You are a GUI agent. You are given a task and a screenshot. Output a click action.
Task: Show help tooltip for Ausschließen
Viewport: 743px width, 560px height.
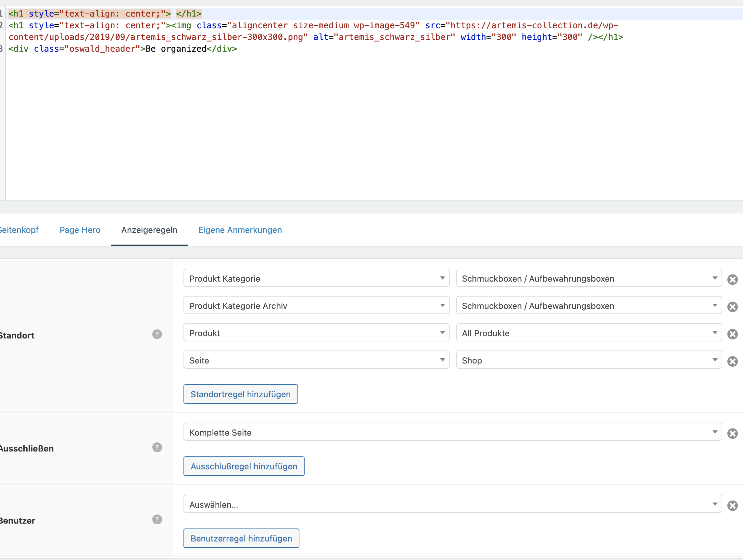157,448
